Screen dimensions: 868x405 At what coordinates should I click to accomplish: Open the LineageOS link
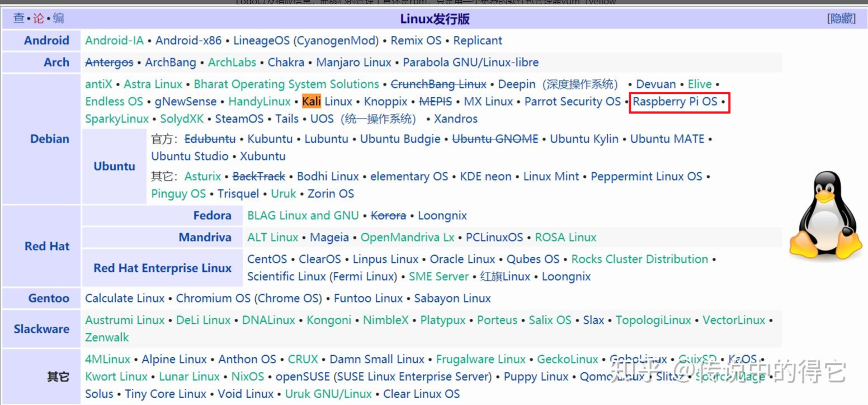(x=262, y=40)
